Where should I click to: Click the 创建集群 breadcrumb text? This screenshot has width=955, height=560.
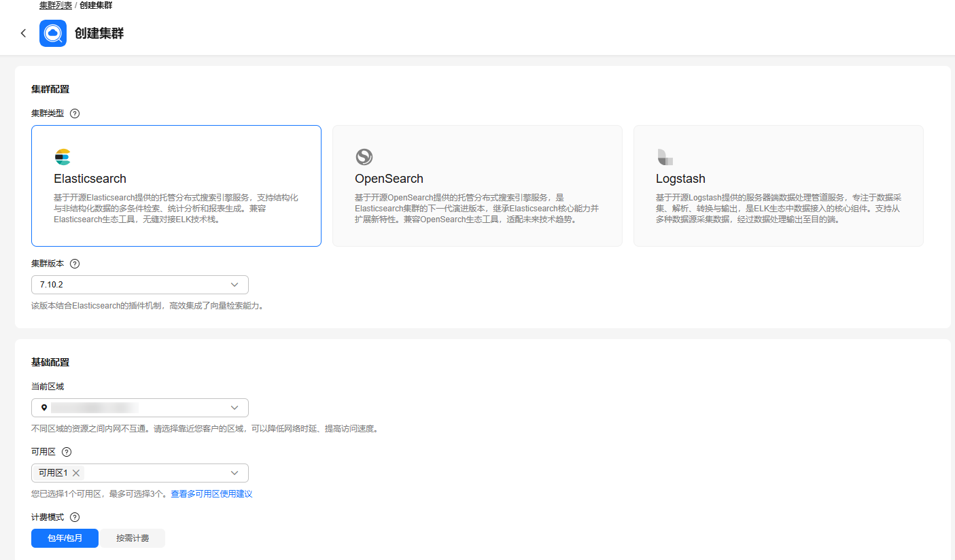coord(96,5)
